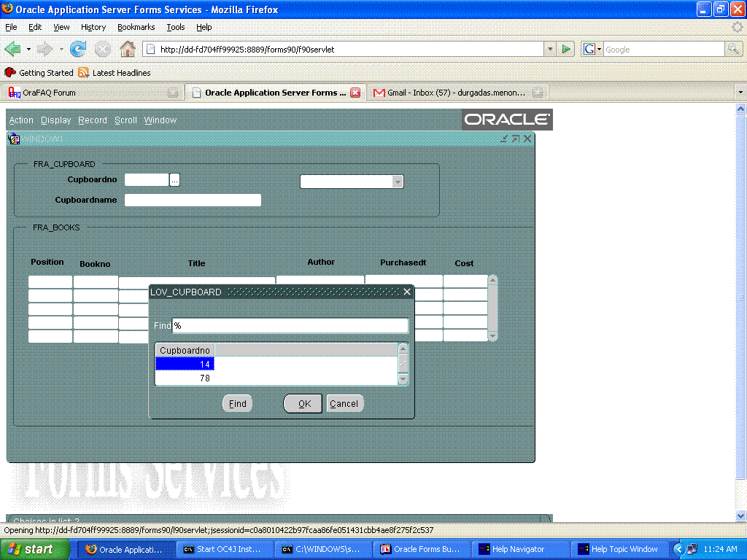
Task: Open the Tools menu
Action: click(176, 27)
